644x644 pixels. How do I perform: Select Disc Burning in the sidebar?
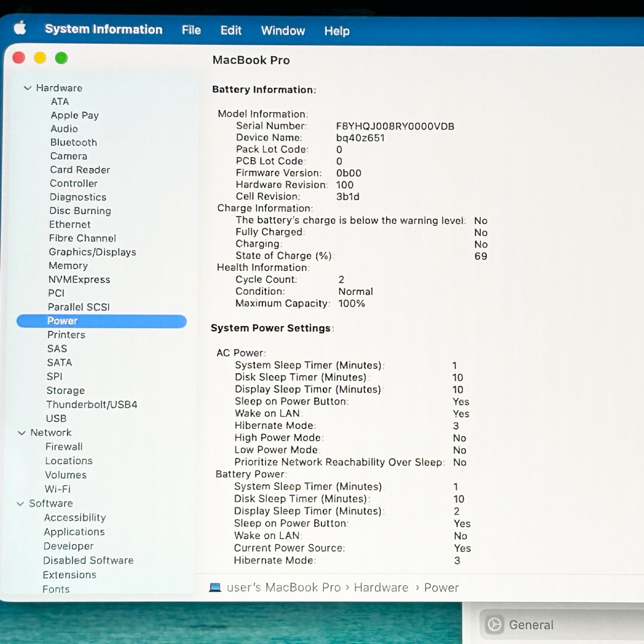(x=80, y=211)
